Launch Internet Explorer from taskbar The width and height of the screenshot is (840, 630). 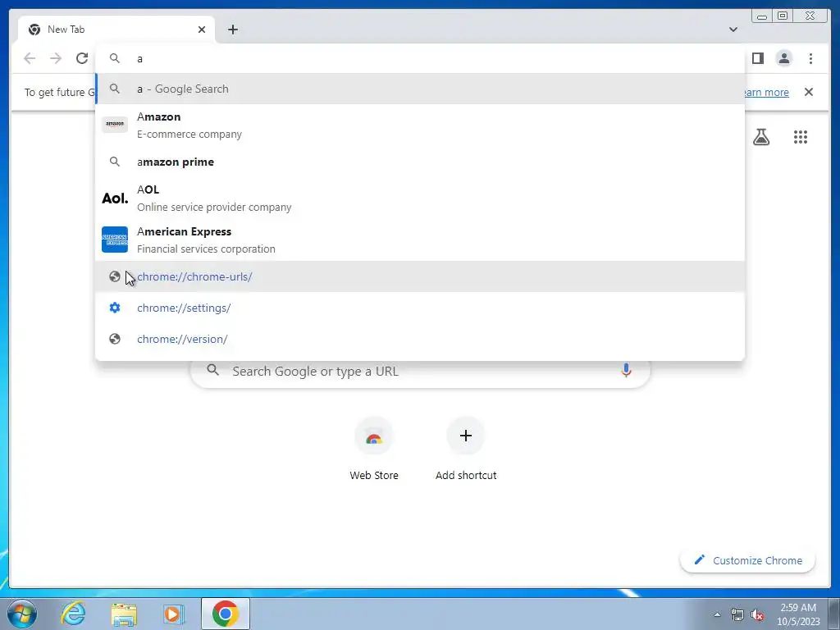[73, 614]
